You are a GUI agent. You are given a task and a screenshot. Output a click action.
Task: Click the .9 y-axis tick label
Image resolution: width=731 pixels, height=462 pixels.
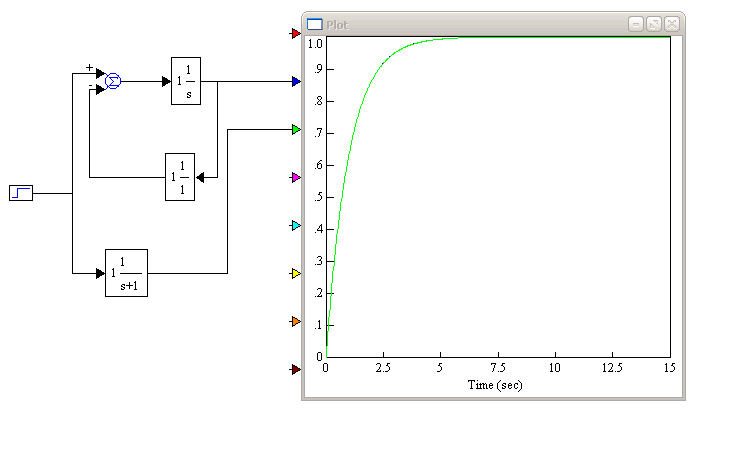pos(318,69)
